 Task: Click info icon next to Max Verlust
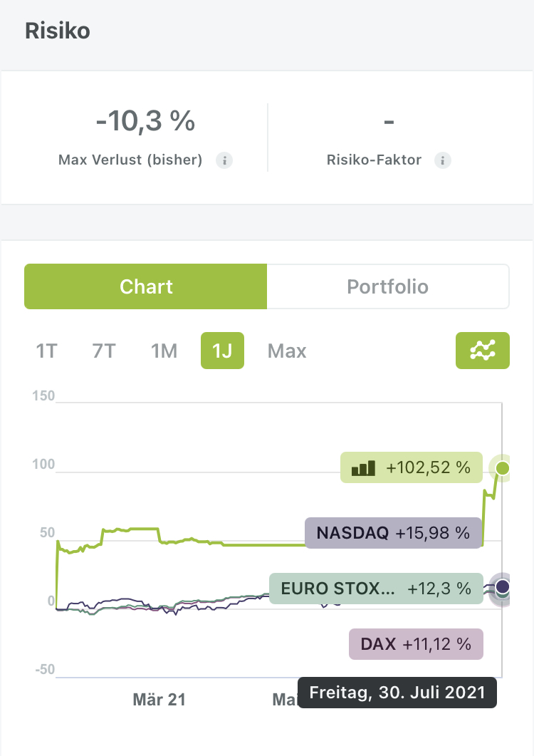tap(224, 160)
